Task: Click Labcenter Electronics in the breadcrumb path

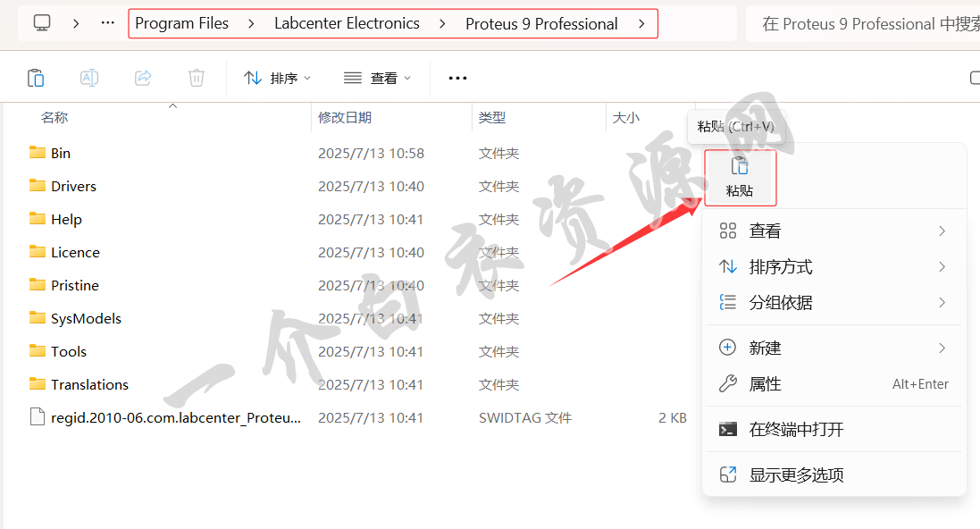Action: click(x=347, y=24)
